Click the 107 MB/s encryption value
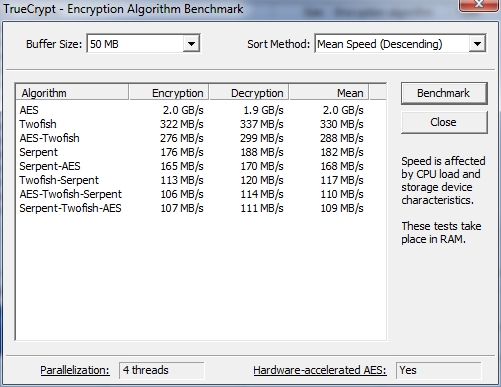The width and height of the screenshot is (501, 387). coord(182,208)
